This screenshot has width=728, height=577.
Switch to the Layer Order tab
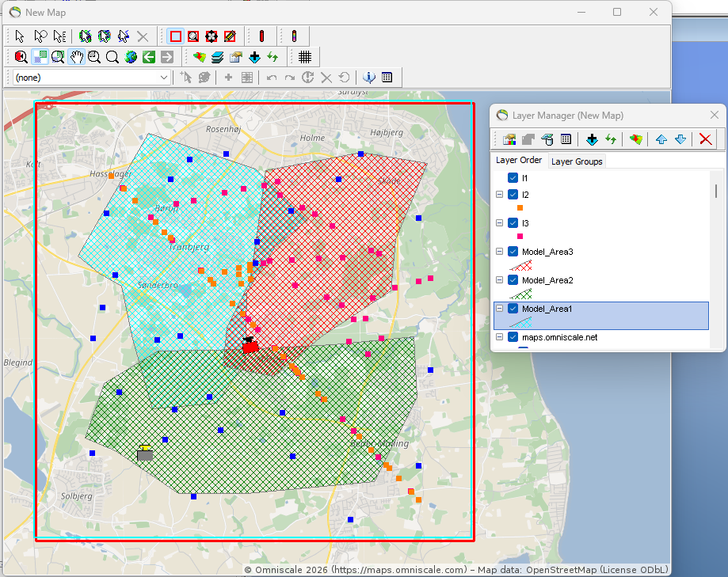[x=519, y=160]
